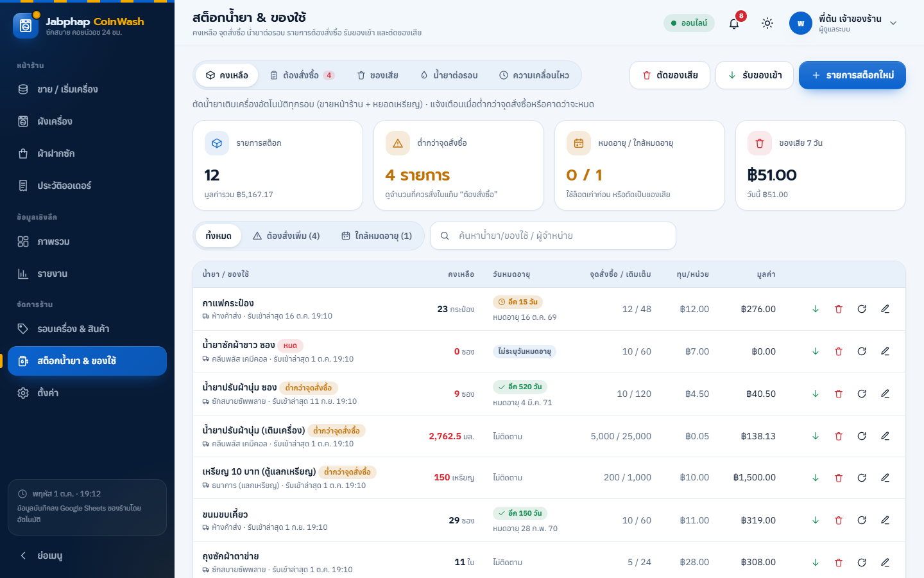Click receive-stock arrow for ขนมขบเคี้ยว row
Viewport: 924px width, 578px height.
[x=816, y=520]
